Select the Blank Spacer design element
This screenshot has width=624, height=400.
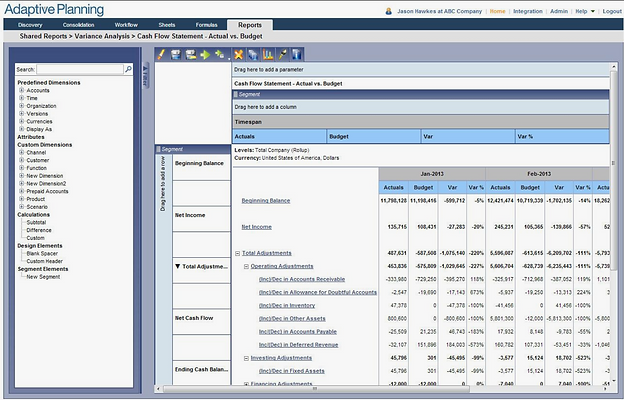point(42,254)
